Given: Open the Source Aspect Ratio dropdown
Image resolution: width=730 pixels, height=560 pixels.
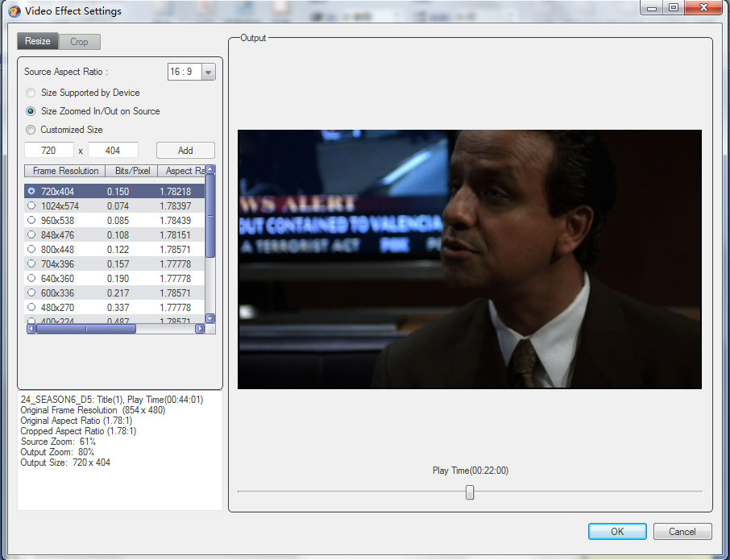Looking at the screenshot, I should pos(208,73).
